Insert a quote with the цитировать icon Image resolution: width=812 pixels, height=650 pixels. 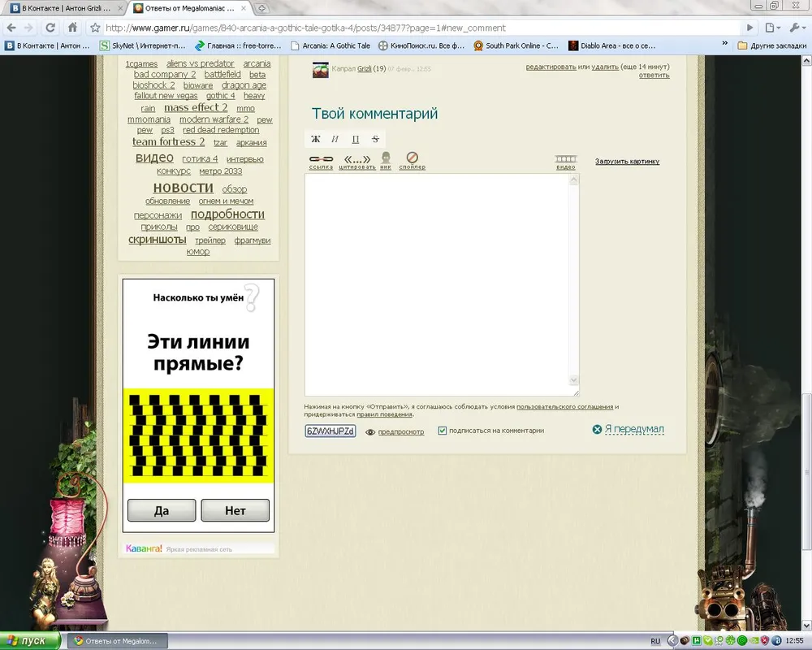click(x=357, y=159)
